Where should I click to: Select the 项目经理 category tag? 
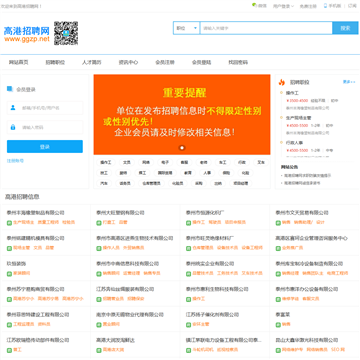[241, 183]
